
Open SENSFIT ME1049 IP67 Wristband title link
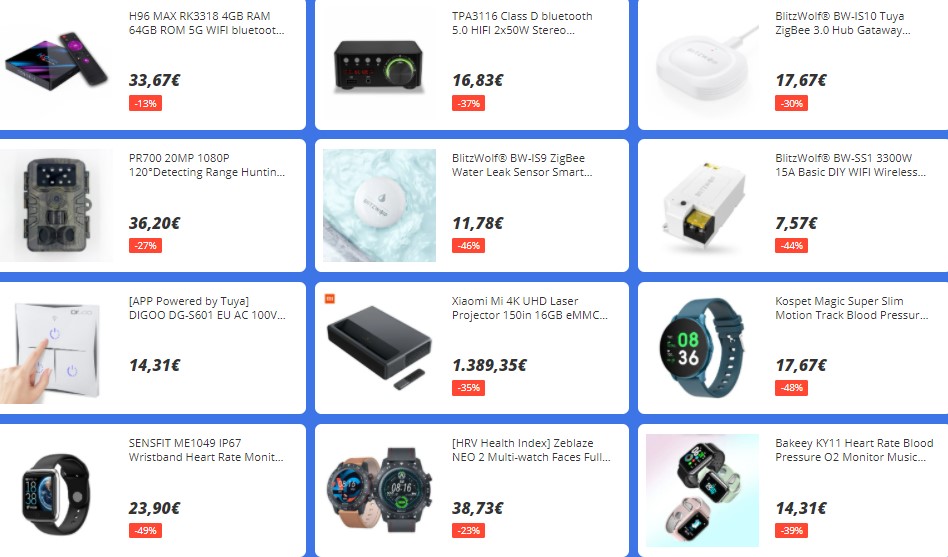pos(206,450)
